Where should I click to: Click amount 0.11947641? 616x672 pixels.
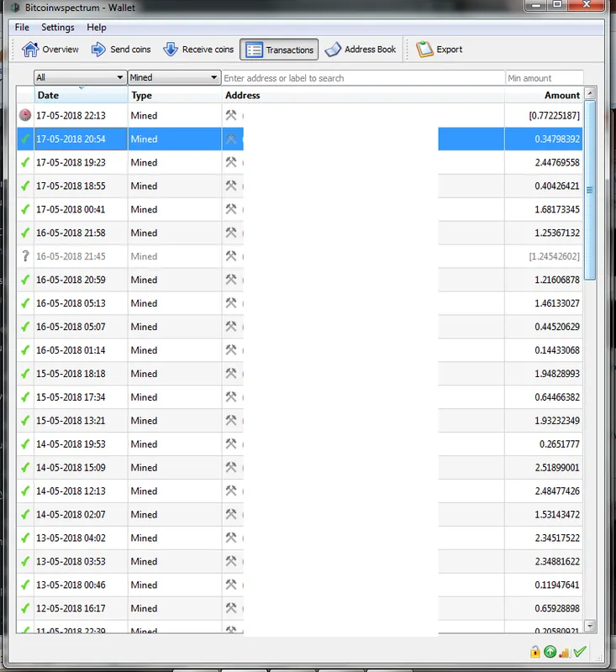(x=557, y=585)
